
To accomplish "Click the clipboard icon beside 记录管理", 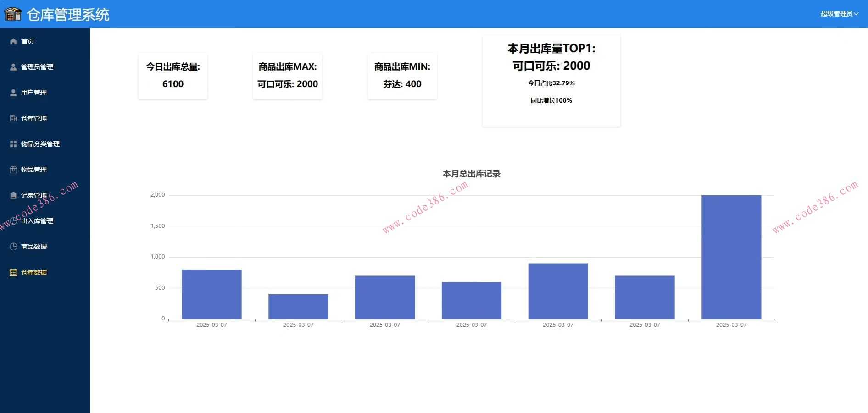I will coord(13,195).
